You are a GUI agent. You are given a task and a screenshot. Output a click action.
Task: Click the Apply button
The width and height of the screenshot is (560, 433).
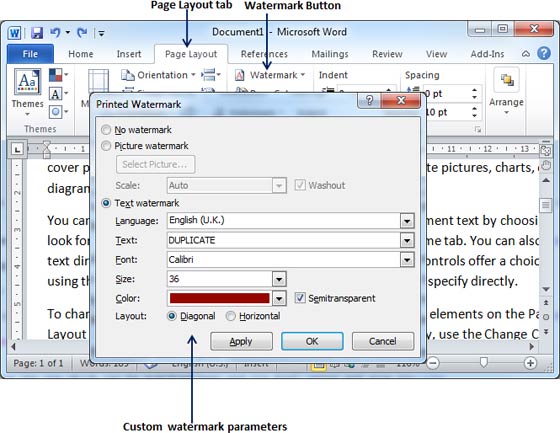(241, 341)
